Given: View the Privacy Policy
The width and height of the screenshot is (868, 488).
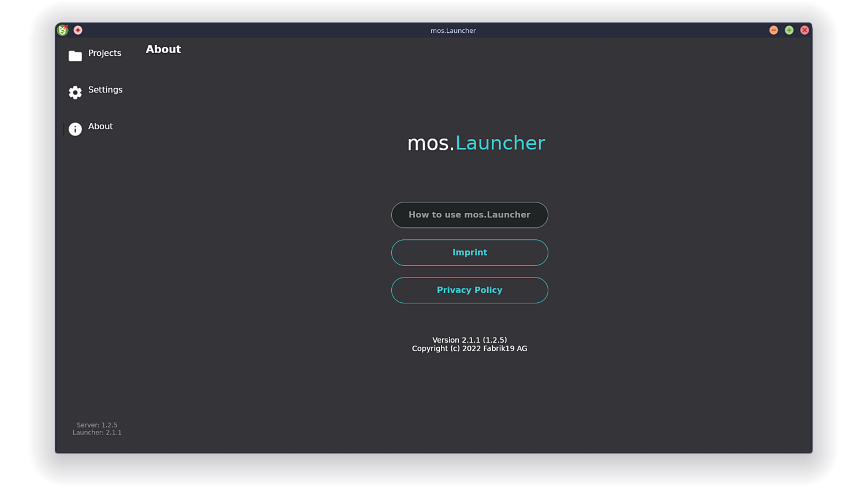Looking at the screenshot, I should (469, 290).
